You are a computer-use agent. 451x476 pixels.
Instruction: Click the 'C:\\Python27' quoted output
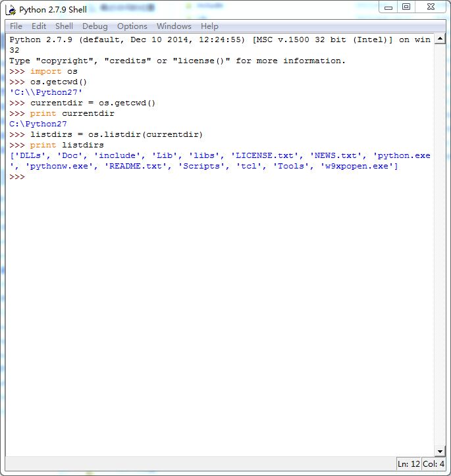click(46, 92)
